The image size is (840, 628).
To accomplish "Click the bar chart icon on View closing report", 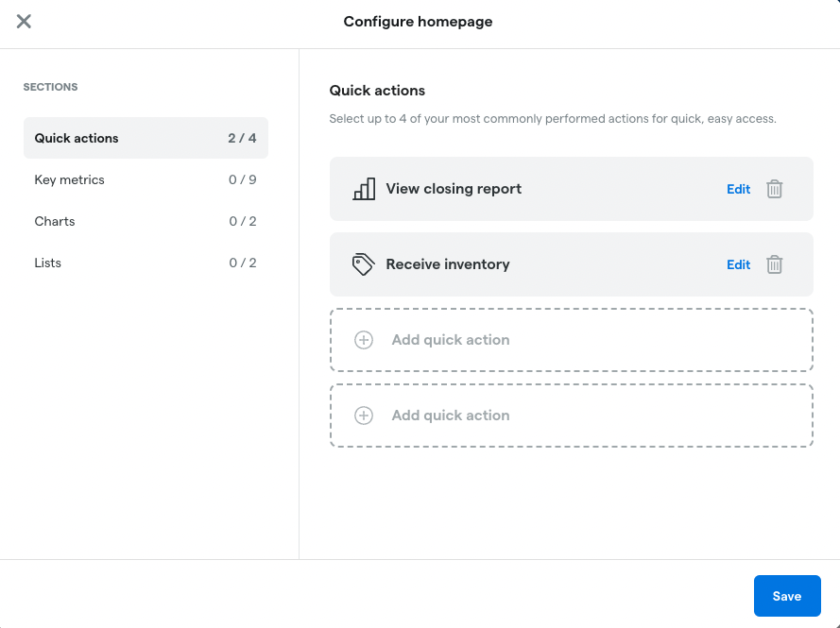I will click(x=365, y=189).
